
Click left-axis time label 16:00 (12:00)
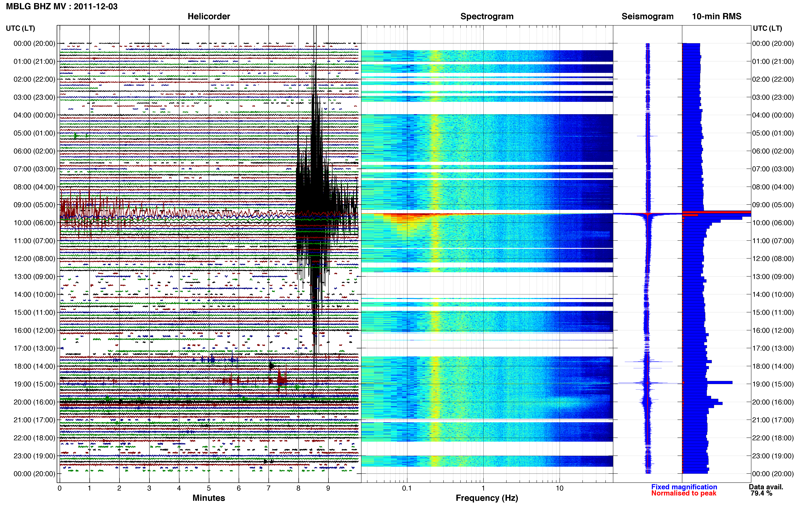pos(34,330)
